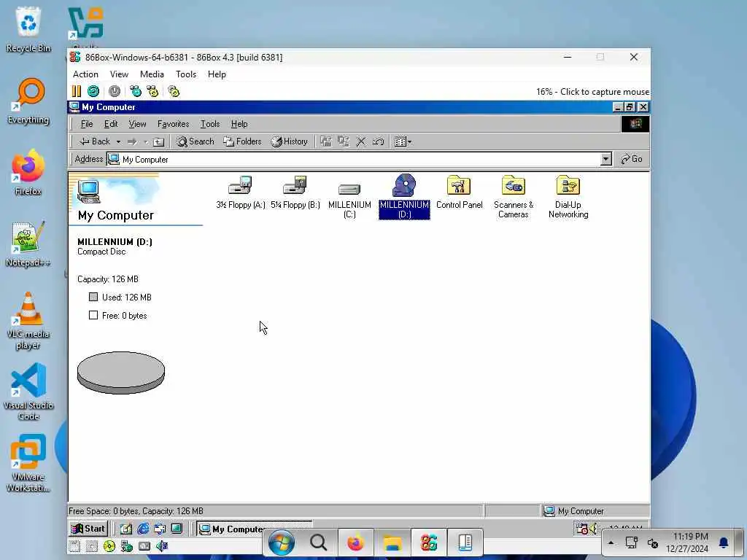
Task: Click the host Windows Start orb
Action: (x=281, y=542)
